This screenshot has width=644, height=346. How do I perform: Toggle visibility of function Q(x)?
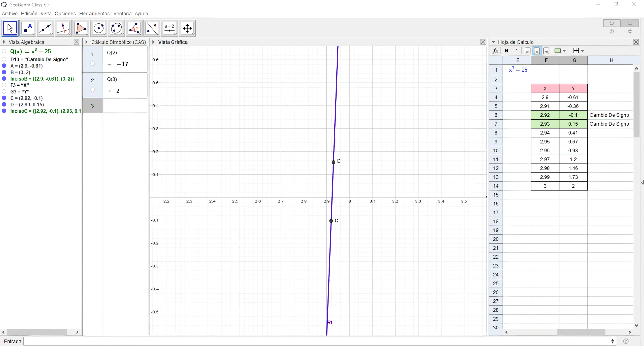(4, 51)
